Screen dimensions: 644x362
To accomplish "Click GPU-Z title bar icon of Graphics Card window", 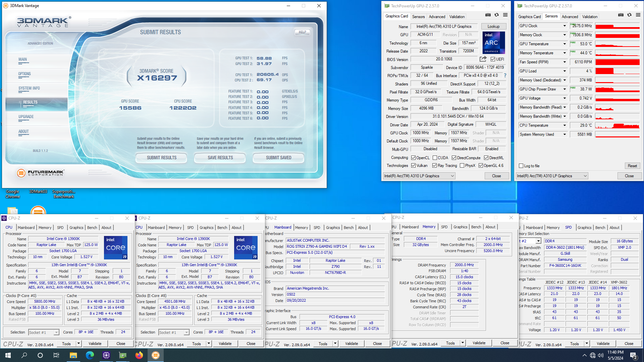I will 387,6.
